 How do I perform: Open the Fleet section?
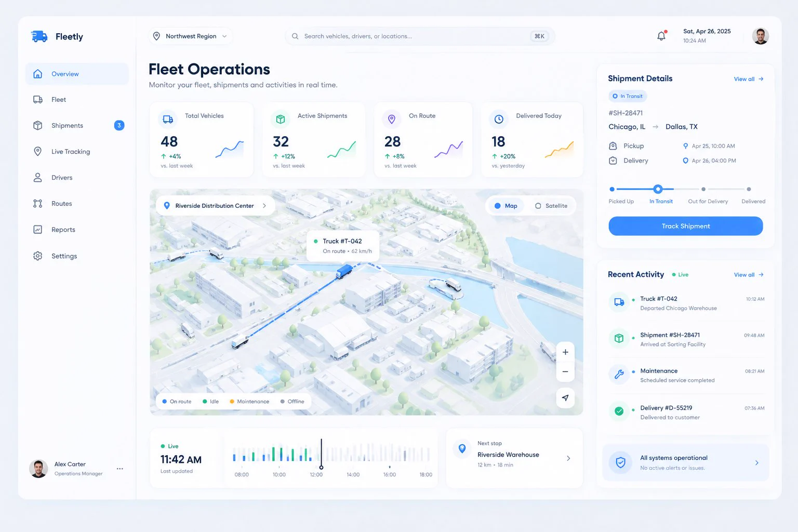pos(77,100)
